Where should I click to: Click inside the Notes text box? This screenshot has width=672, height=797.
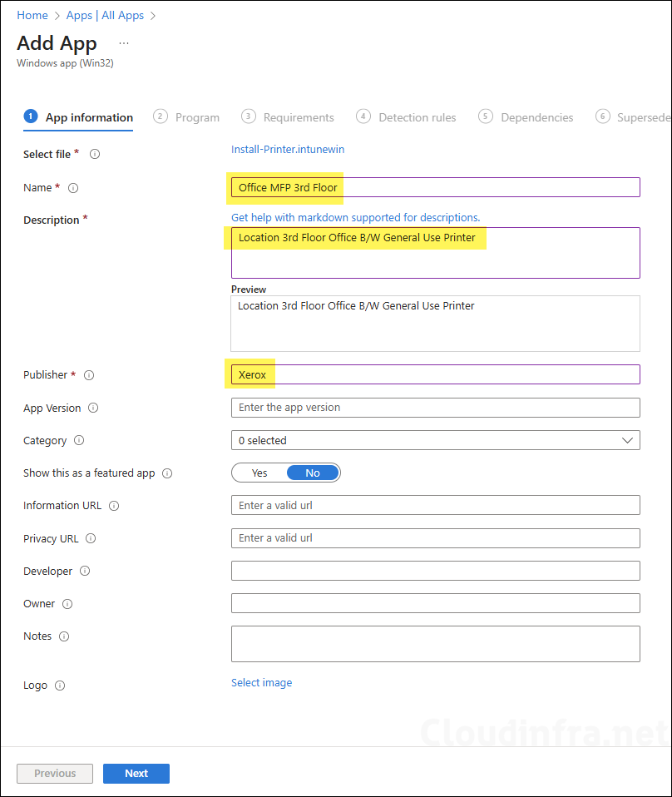coord(435,642)
